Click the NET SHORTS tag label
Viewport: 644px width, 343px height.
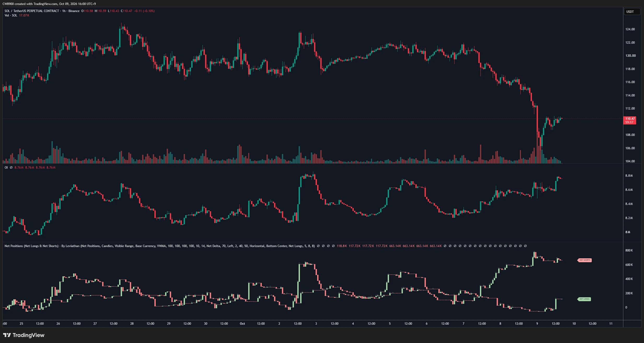pyautogui.click(x=585, y=260)
